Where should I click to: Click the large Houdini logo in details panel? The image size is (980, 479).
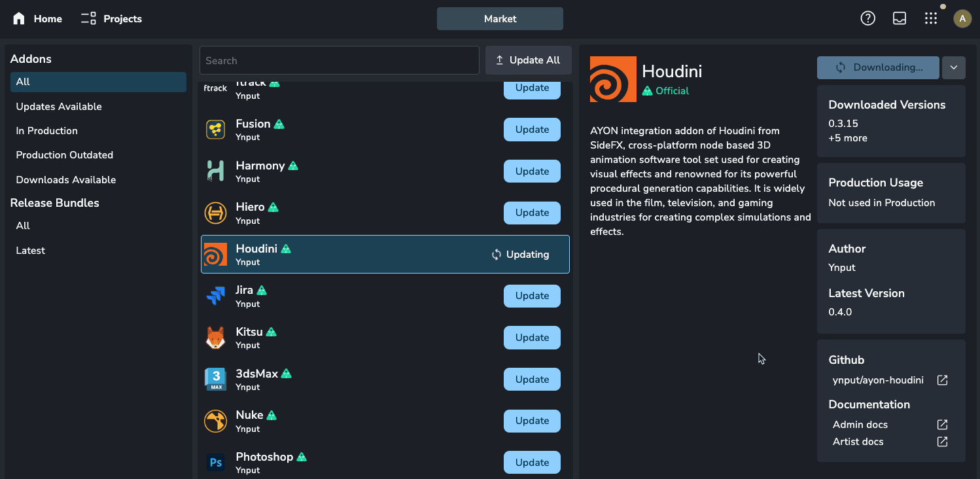(x=613, y=79)
